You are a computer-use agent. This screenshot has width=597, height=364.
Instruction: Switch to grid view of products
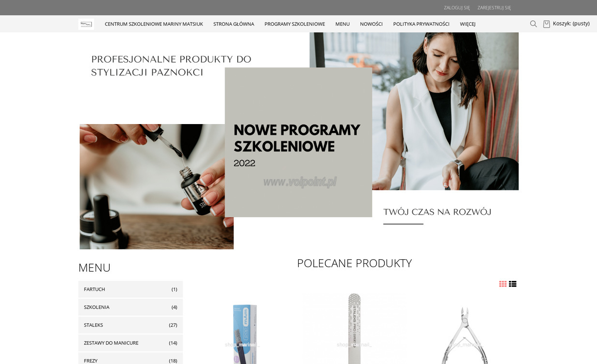(x=503, y=284)
